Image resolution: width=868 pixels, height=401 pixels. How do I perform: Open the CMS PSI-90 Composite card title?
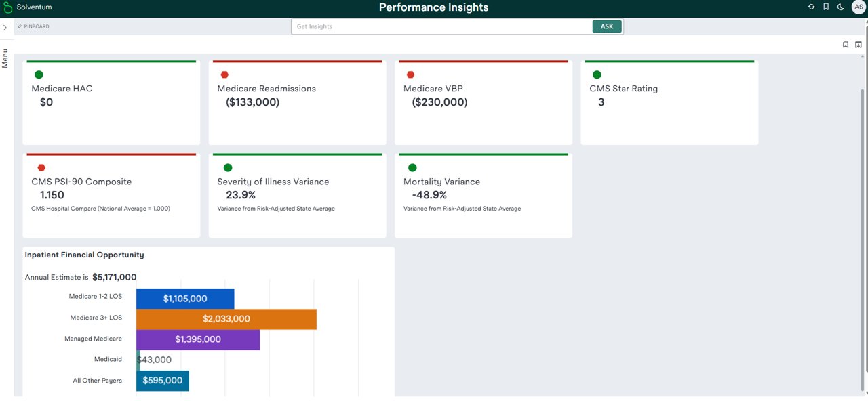coord(81,182)
